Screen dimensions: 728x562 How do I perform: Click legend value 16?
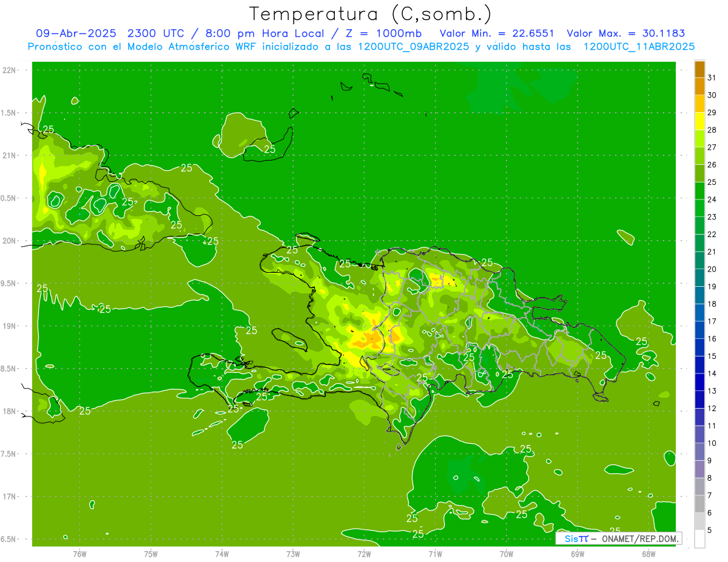pos(712,338)
